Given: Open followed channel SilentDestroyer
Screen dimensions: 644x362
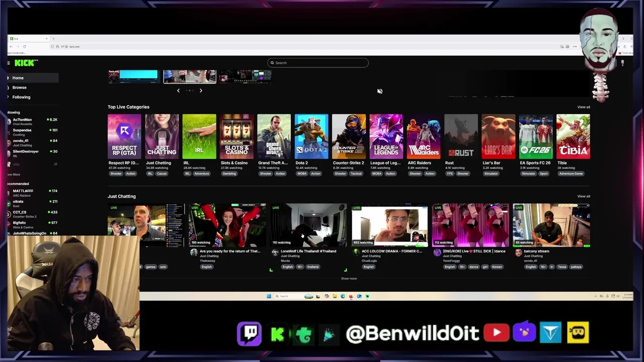Looking at the screenshot, I should pyautogui.click(x=33, y=153).
